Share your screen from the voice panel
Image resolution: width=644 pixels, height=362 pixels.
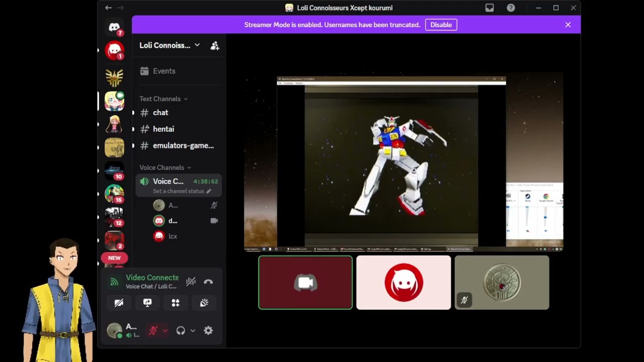pyautogui.click(x=147, y=303)
